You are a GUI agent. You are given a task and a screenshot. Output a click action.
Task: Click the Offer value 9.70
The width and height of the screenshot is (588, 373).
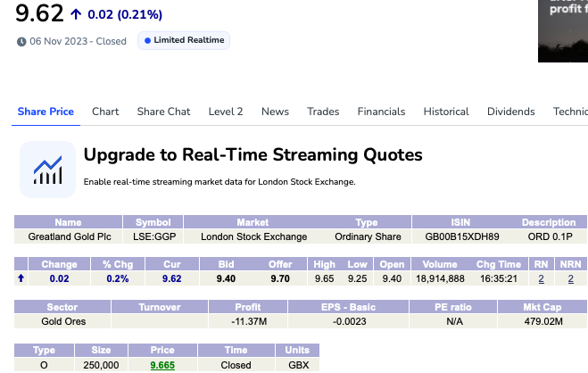click(280, 279)
